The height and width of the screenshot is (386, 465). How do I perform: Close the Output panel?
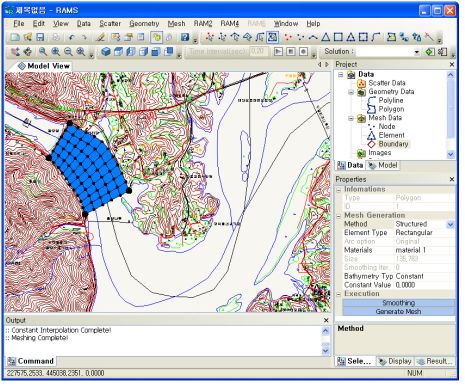tap(326, 320)
